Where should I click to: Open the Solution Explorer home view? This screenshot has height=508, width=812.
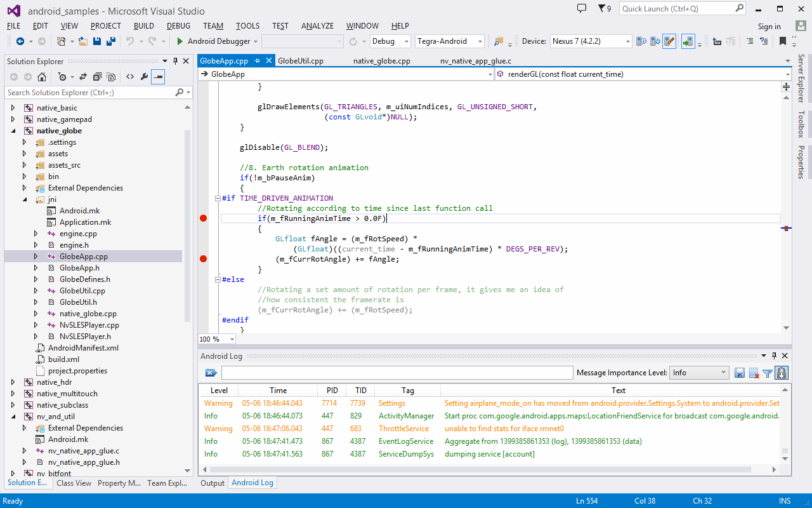42,76
